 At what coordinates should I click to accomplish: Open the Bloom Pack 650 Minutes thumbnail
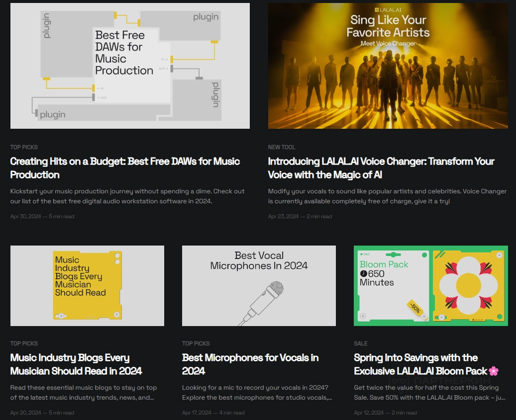click(431, 286)
